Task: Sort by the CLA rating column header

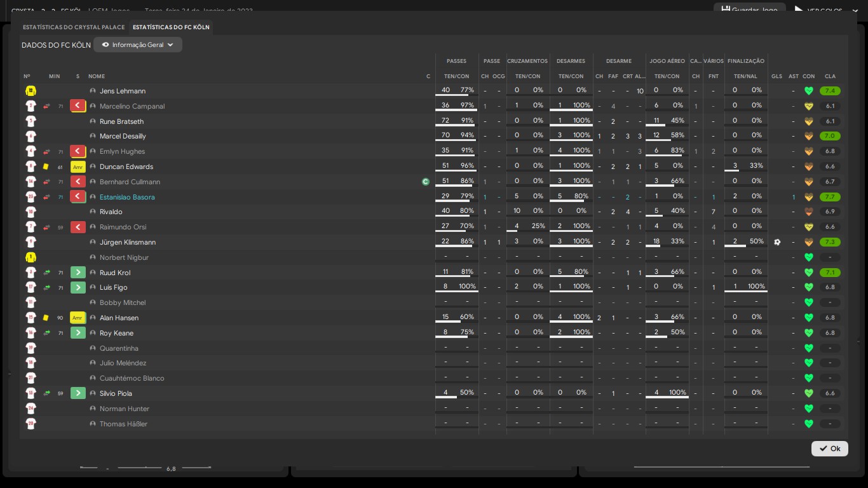Action: pos(830,76)
